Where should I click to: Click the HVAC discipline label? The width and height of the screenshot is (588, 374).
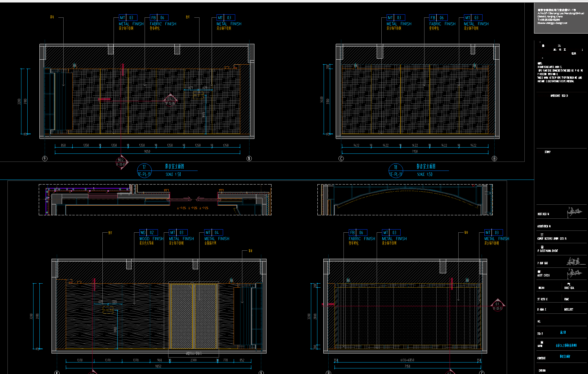click(566, 299)
